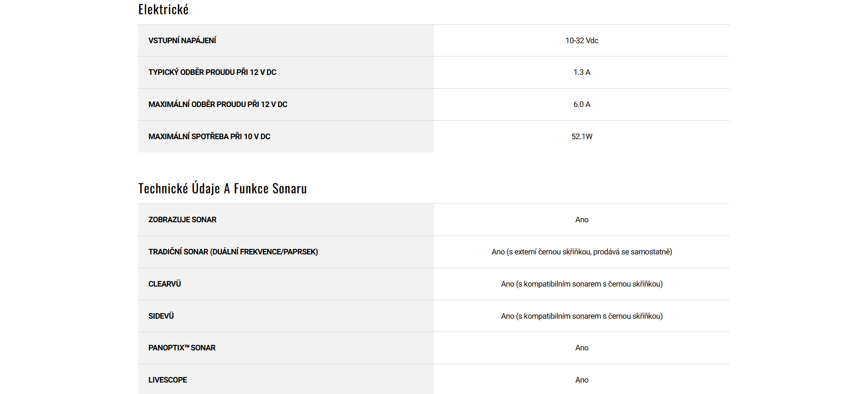868x394 pixels.
Task: Click the externí černou skříňkou value text
Action: click(x=582, y=252)
